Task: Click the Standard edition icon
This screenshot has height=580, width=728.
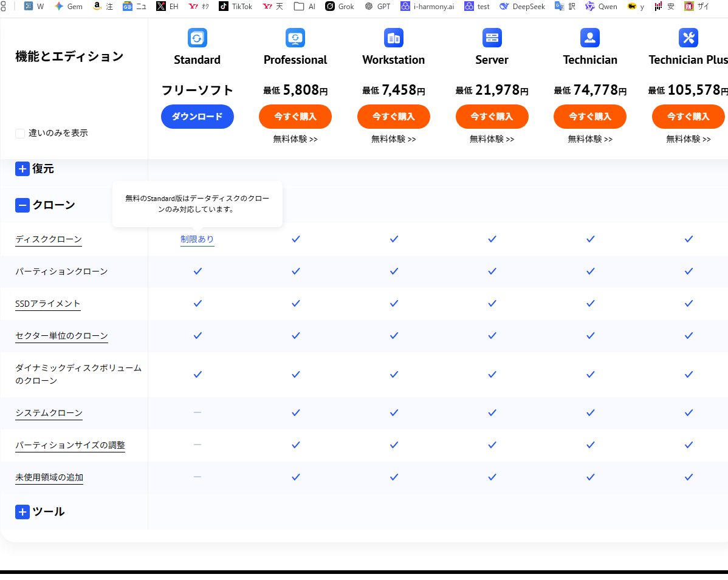Action: tap(197, 38)
